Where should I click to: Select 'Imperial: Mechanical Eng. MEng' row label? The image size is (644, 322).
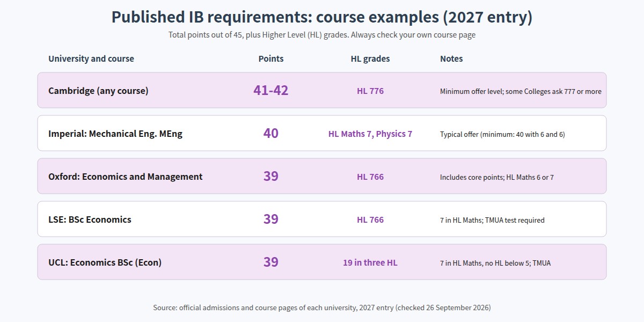click(x=115, y=134)
